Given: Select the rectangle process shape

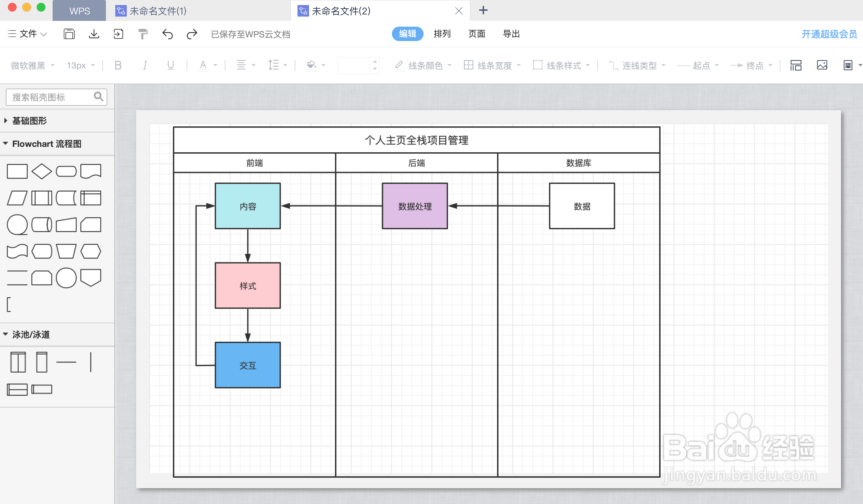Looking at the screenshot, I should pyautogui.click(x=17, y=171).
